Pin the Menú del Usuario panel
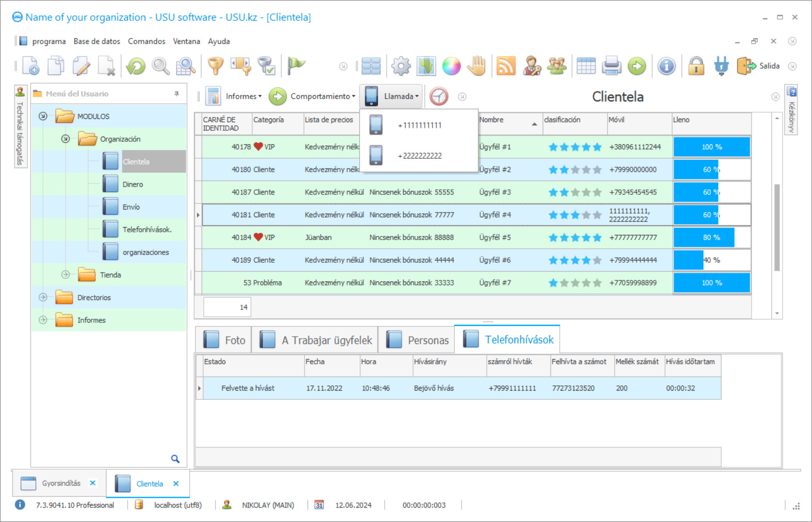The height and width of the screenshot is (522, 812). coord(177,94)
